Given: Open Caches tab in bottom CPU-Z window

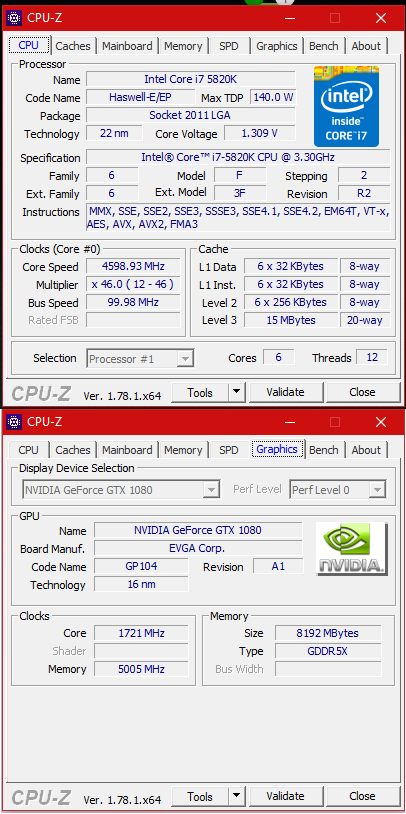Looking at the screenshot, I should point(73,450).
